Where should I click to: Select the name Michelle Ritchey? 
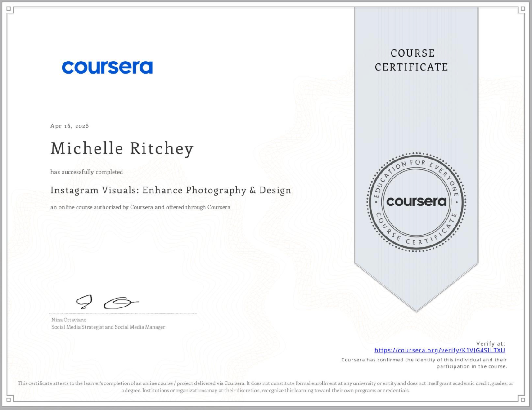point(122,148)
